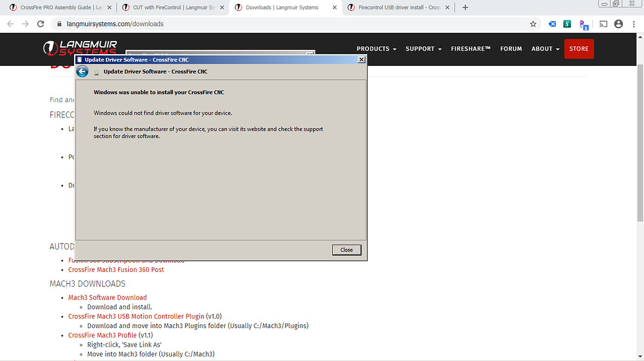The width and height of the screenshot is (644, 361).
Task: Click the back arrow in the driver dialog
Action: [82, 71]
